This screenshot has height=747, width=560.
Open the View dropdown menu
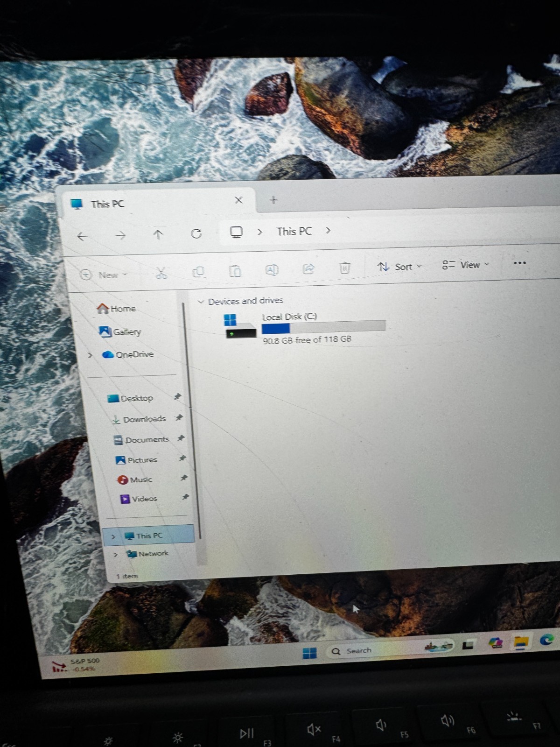465,265
